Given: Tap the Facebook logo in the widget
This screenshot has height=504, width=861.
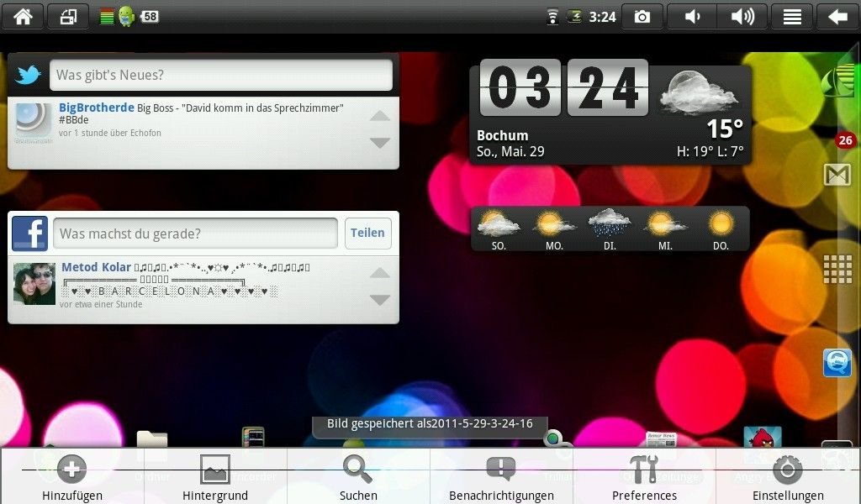Looking at the screenshot, I should (29, 233).
